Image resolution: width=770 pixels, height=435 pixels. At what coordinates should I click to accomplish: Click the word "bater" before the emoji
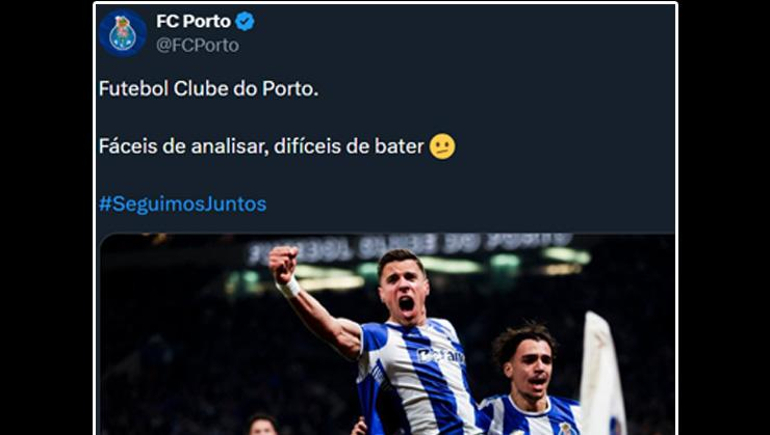tap(400, 147)
